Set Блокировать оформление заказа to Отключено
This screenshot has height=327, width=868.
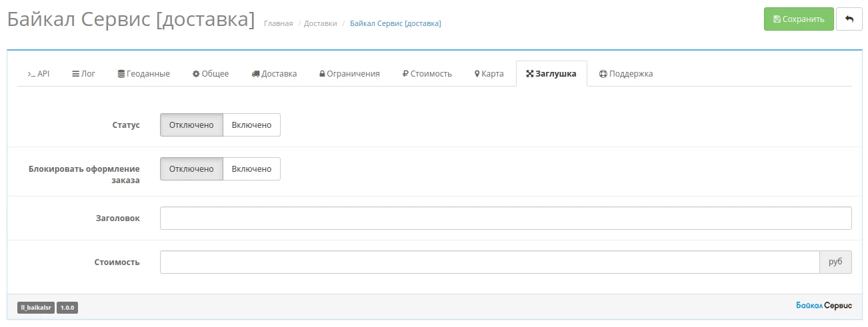tap(191, 168)
